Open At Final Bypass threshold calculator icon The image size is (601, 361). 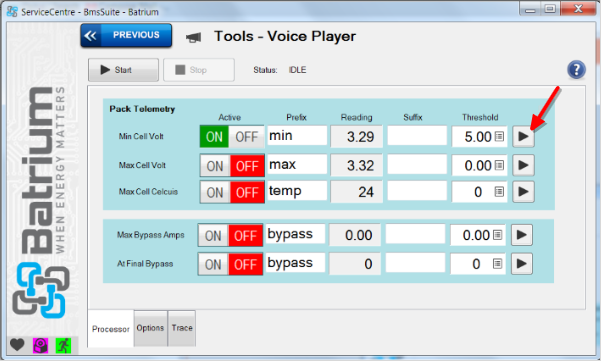click(x=498, y=264)
